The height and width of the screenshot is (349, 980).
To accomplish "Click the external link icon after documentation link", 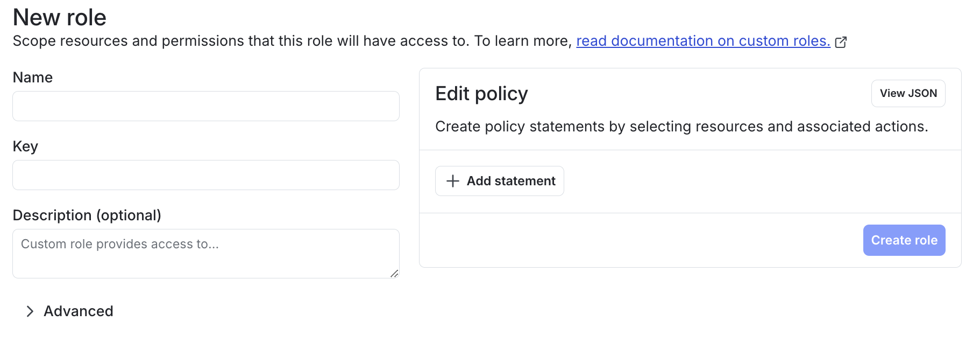I will (841, 42).
